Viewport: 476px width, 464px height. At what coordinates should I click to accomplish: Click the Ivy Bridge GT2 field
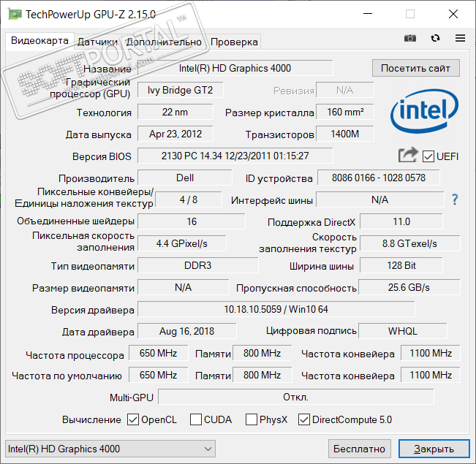[x=181, y=90]
